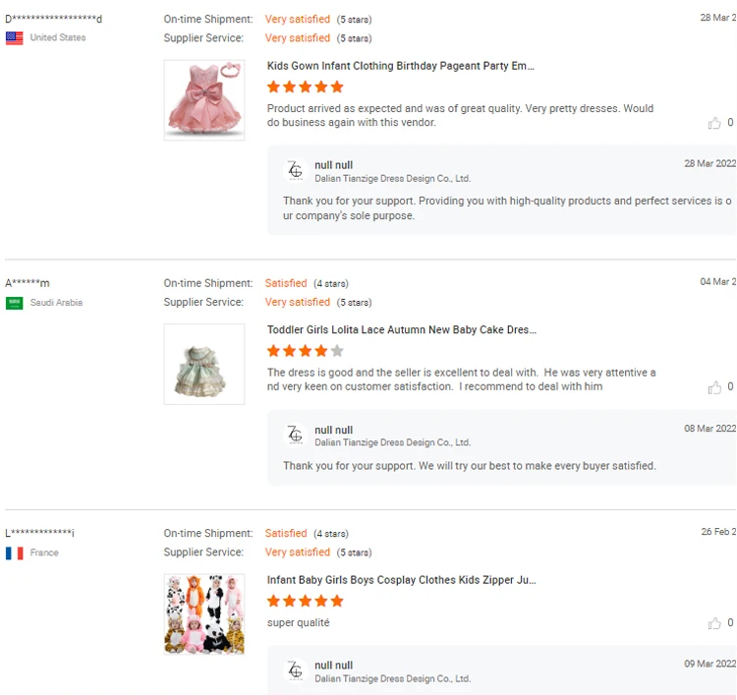Screen dimensions: 737x700
Task: Click thumbs-up icon on pink gown review
Action: pos(714,123)
